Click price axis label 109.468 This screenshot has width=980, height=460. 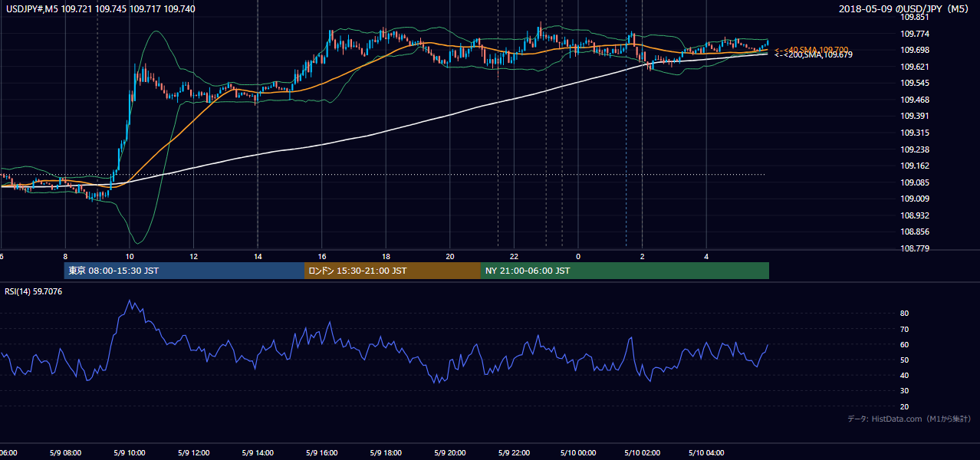pyautogui.click(x=915, y=100)
